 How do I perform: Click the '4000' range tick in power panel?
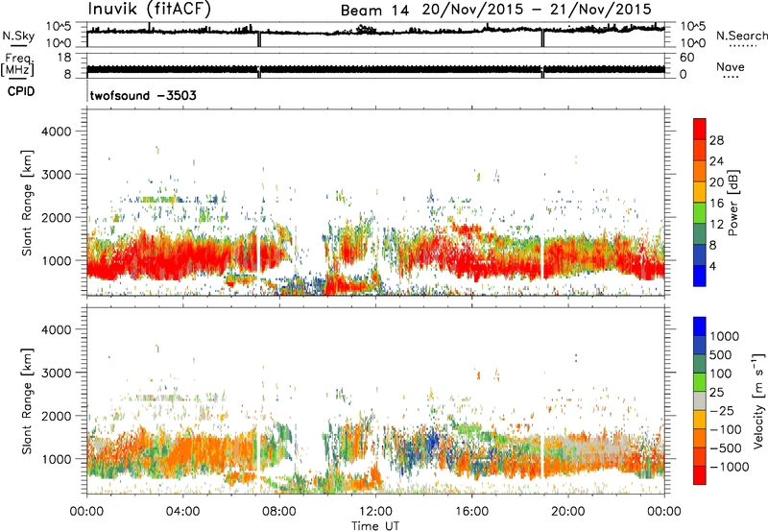tap(56, 132)
